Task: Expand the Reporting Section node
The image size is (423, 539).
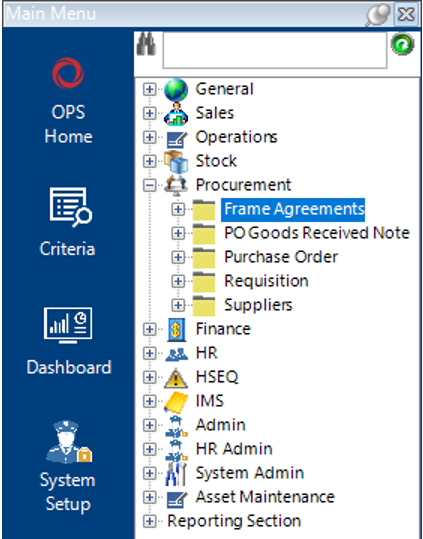Action: (x=149, y=521)
